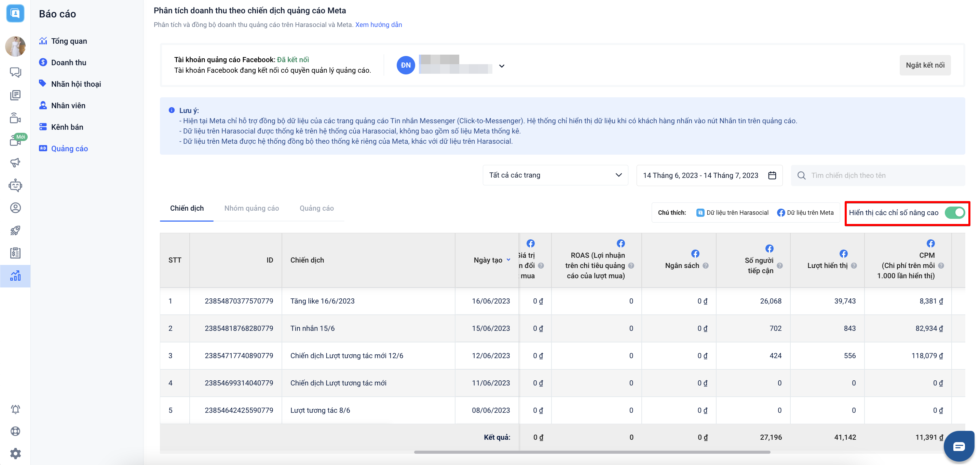Open the chatbot robot icon
The width and height of the screenshot is (980, 465).
tap(15, 185)
